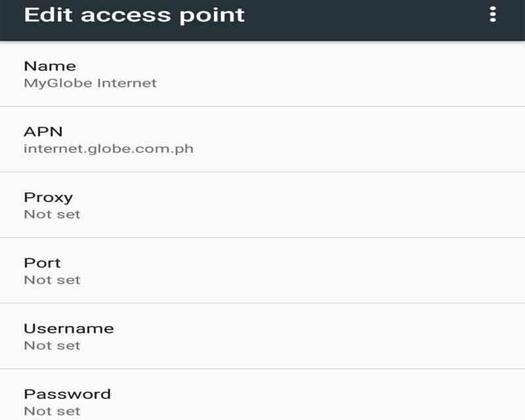
Task: Open the three-dot overflow menu
Action: pos(493,14)
